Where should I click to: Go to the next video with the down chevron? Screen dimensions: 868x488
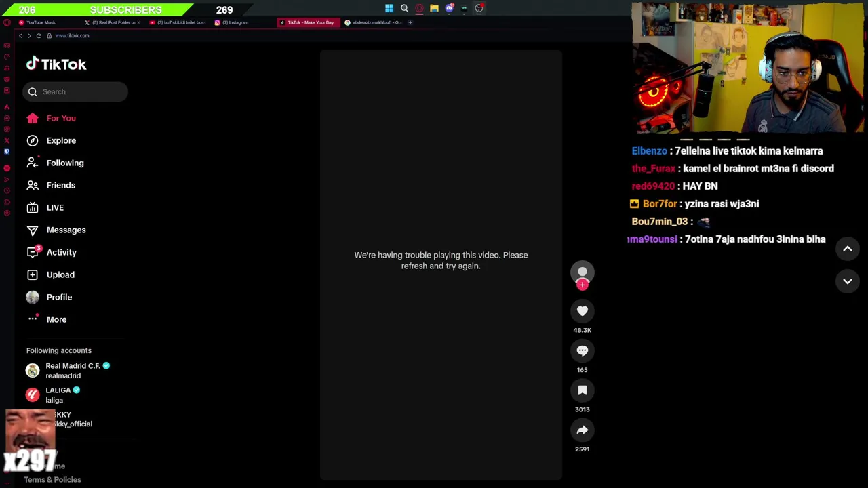coord(848,281)
